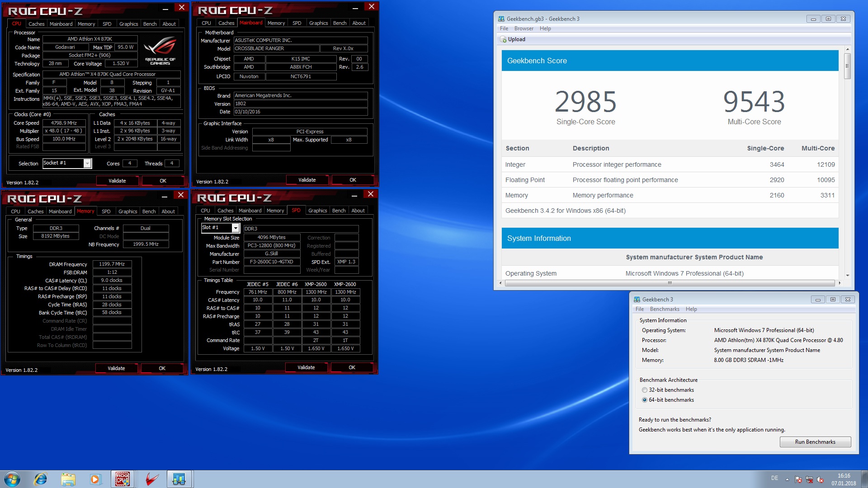Click horizontal scrollbar right arrow in Geekbench results
Screen dimensions: 868x488
840,283
